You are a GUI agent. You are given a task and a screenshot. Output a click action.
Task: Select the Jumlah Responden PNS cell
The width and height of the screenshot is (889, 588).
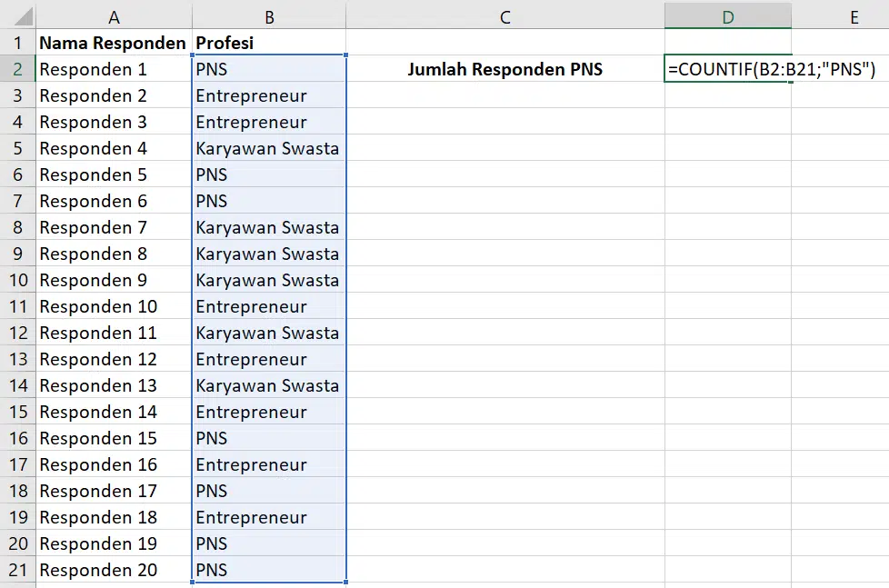point(505,69)
